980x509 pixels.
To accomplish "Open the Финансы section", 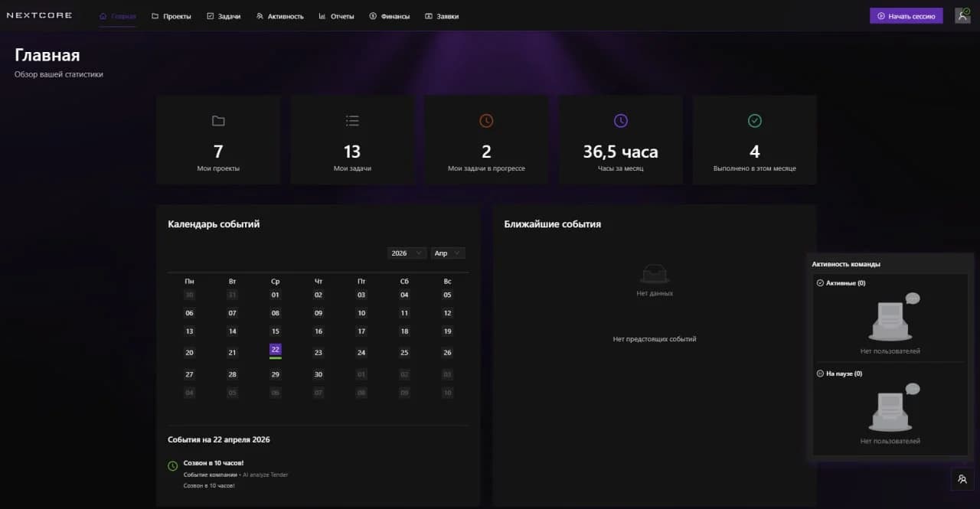I will tap(389, 16).
